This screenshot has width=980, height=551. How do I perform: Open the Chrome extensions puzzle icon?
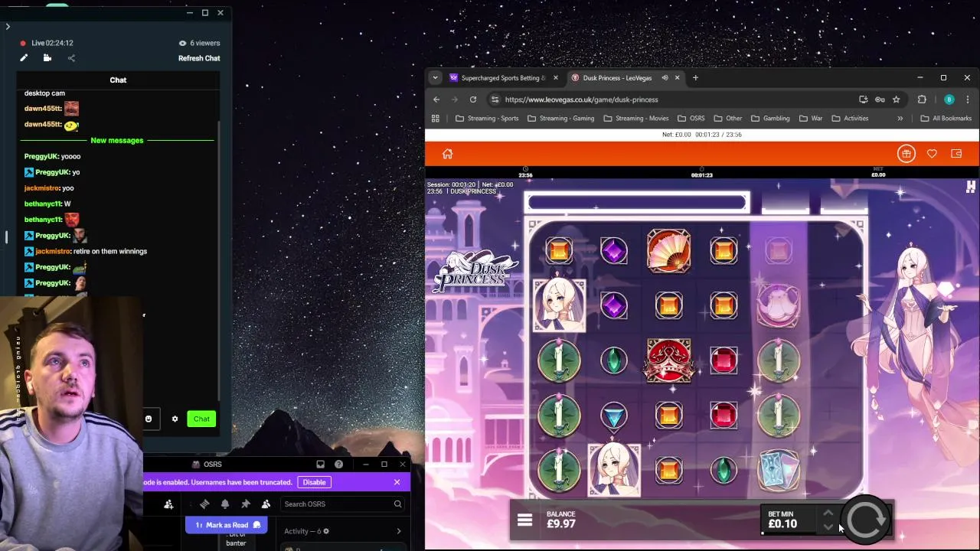(x=922, y=99)
